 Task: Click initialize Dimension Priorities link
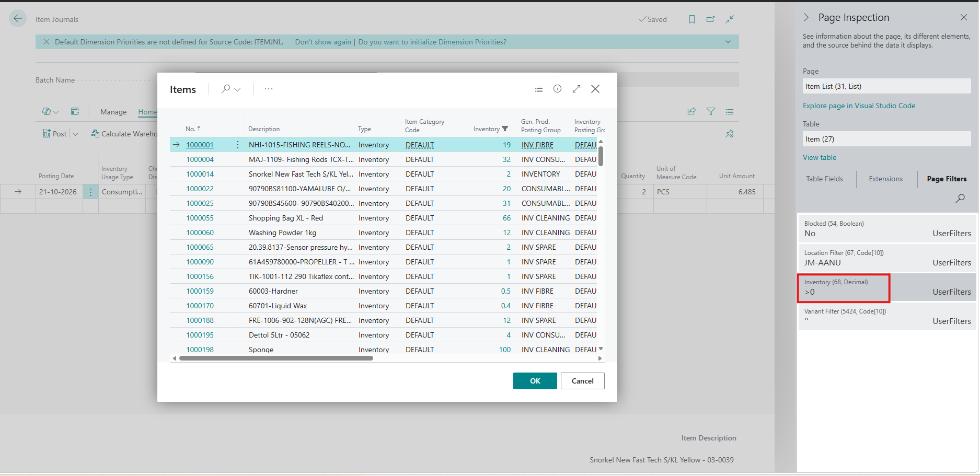click(x=432, y=42)
